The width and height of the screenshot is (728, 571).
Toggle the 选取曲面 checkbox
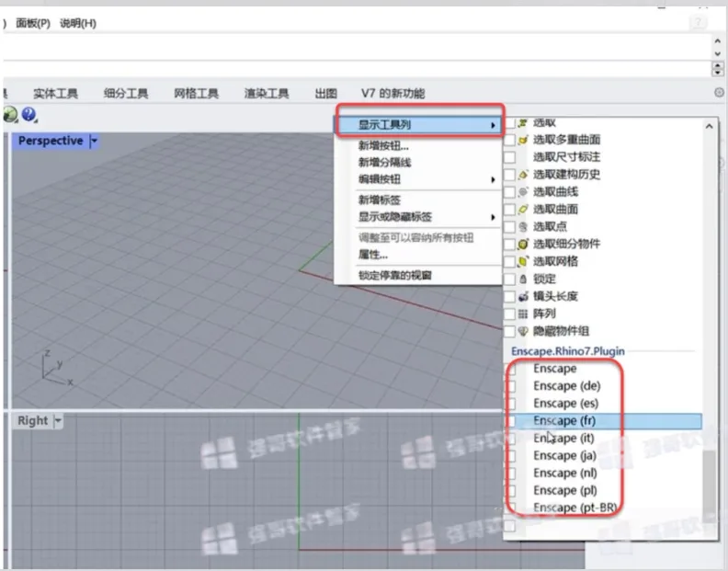tap(510, 210)
